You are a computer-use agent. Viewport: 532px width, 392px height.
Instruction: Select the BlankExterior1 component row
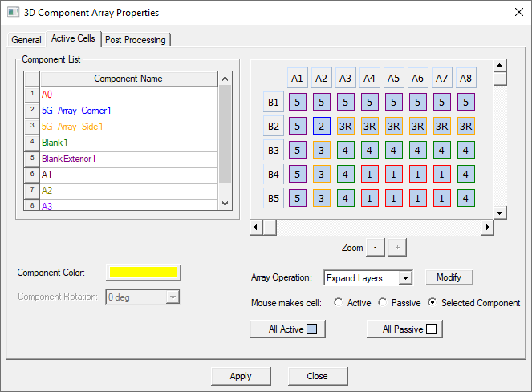[x=129, y=159]
